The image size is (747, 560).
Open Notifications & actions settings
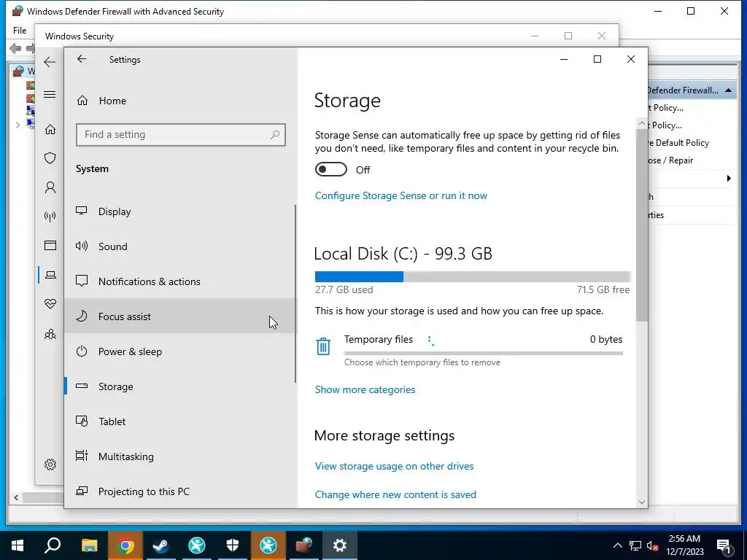180,281
